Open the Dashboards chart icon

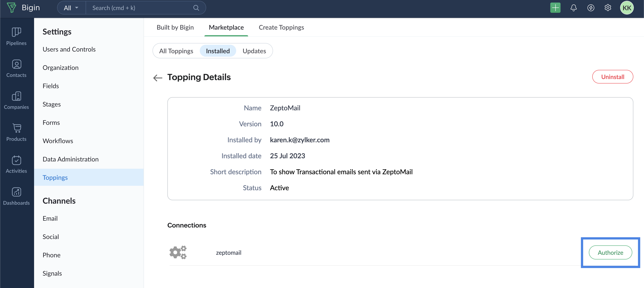[16, 192]
